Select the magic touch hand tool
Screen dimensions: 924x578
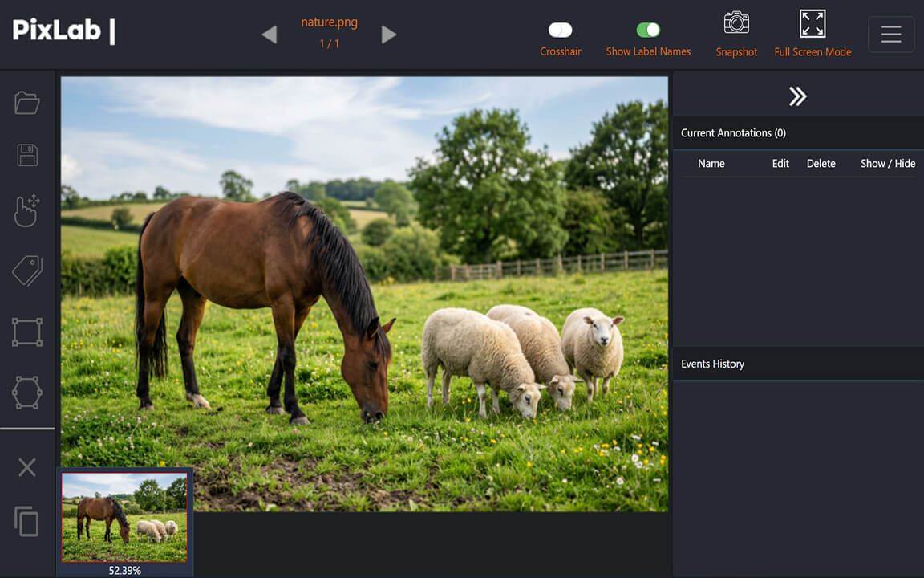(27, 210)
